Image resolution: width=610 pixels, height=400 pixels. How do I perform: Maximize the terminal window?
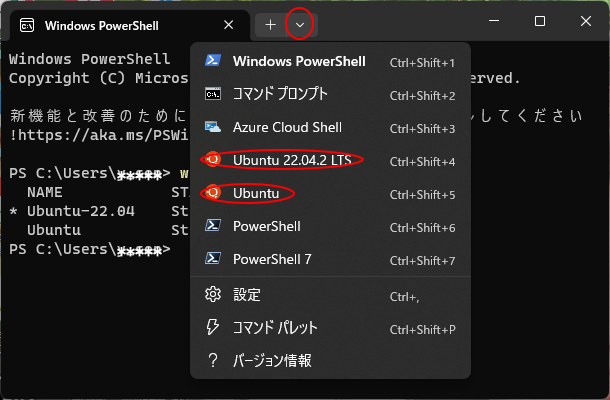coord(540,21)
